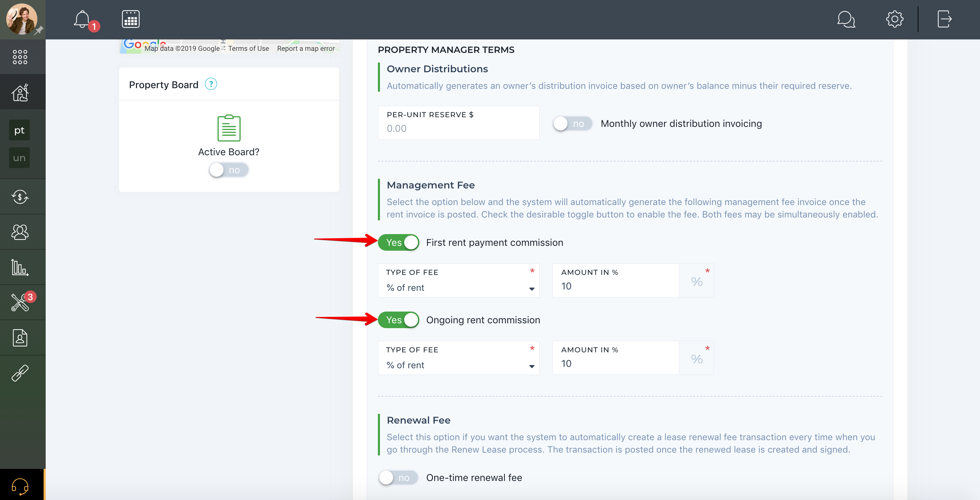Click the Per-Unit Reserve $ field
Screen dimensions: 980x500
point(459,123)
